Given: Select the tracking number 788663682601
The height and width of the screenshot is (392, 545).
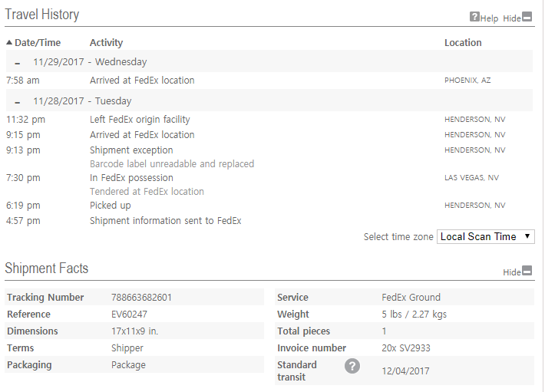Looking at the screenshot, I should tap(142, 298).
